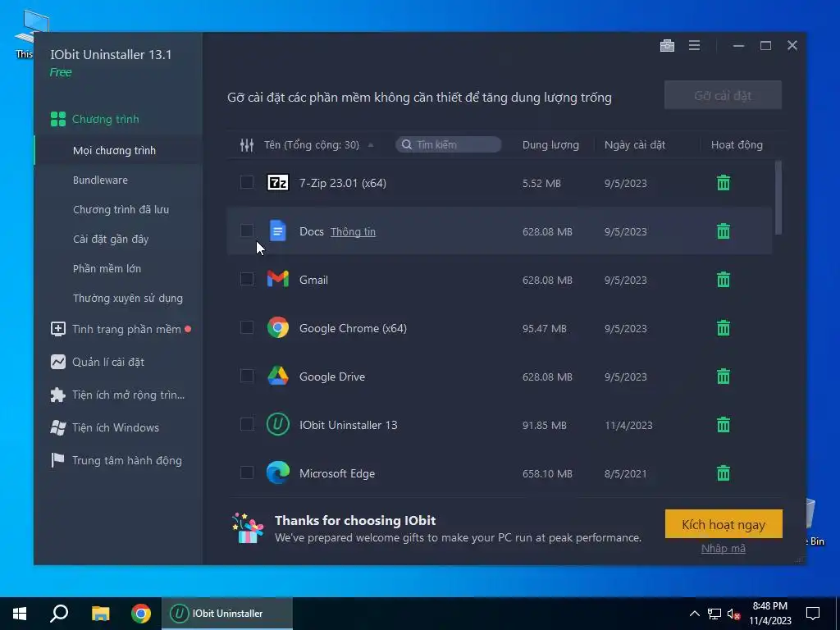Click the IObit Uninstaller 13 list icon
Screen dimensions: 840x630
click(x=278, y=424)
